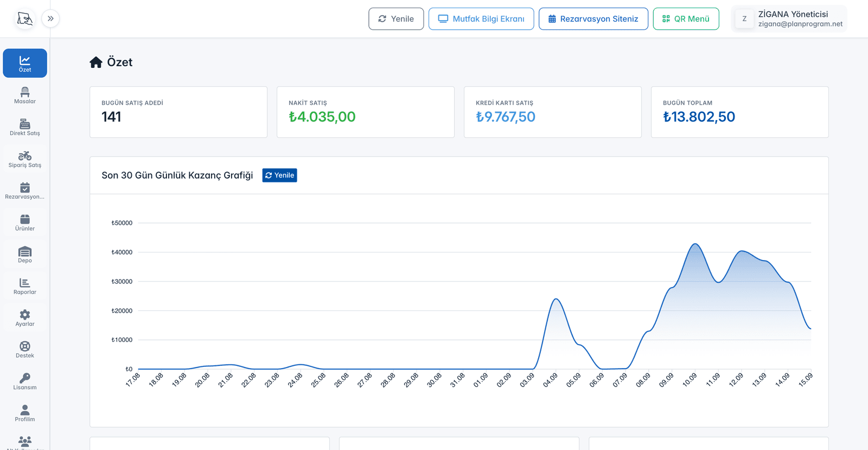
Task: Go to Profilim profile page
Action: (25, 413)
